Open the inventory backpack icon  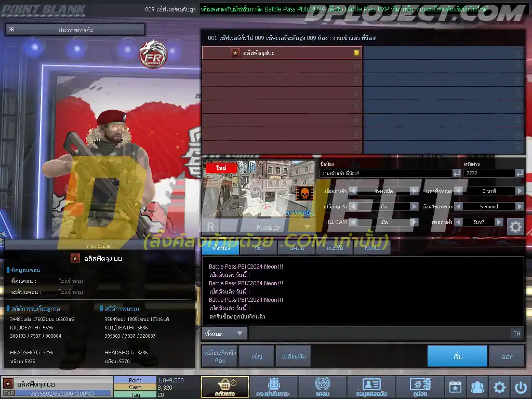click(x=273, y=387)
